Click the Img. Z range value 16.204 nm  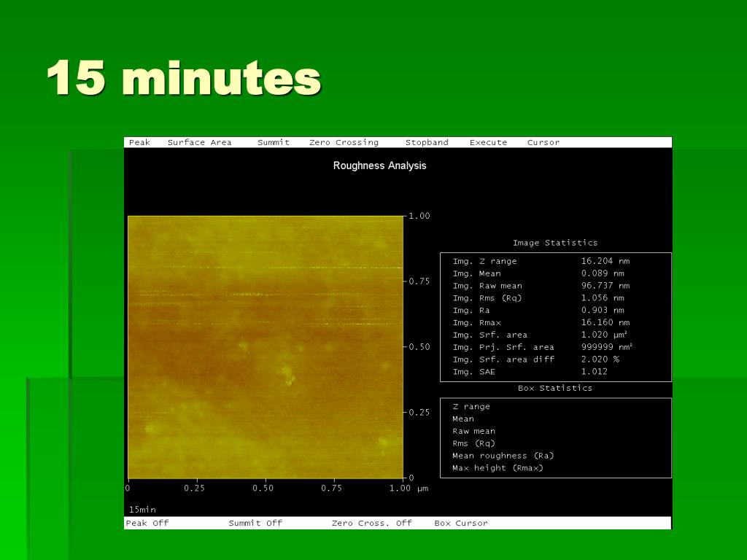[x=605, y=261]
